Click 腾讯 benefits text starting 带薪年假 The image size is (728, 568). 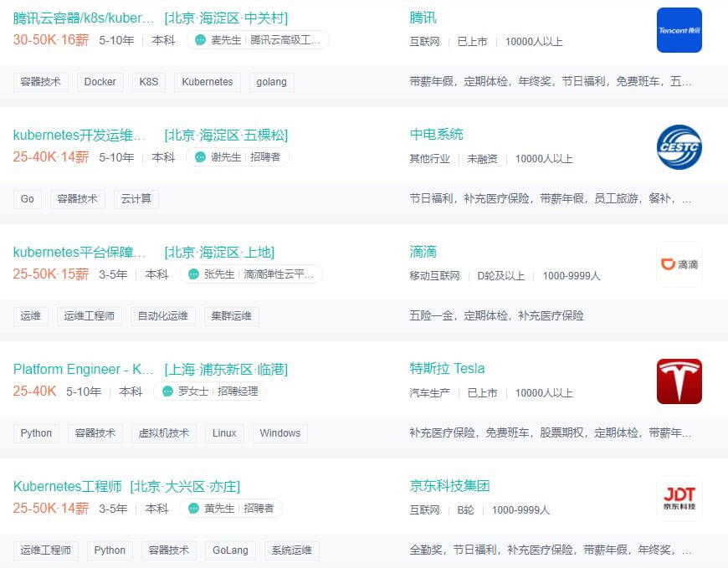[x=551, y=82]
